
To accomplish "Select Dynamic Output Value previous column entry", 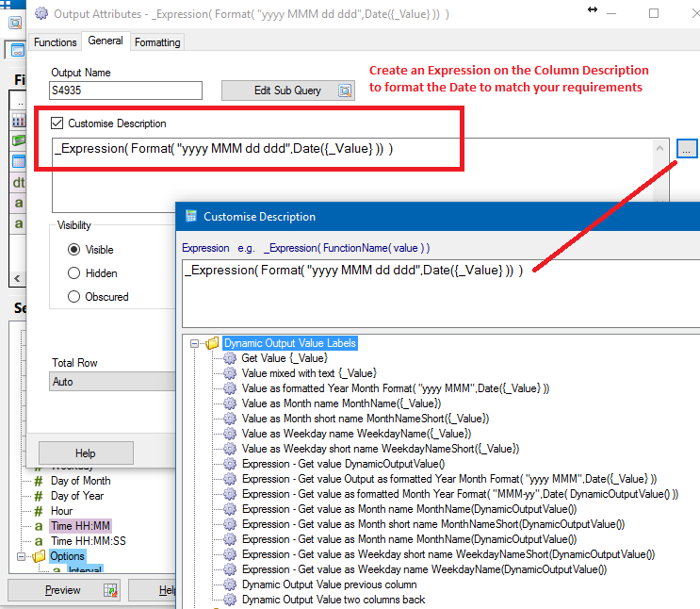I will point(329,584).
